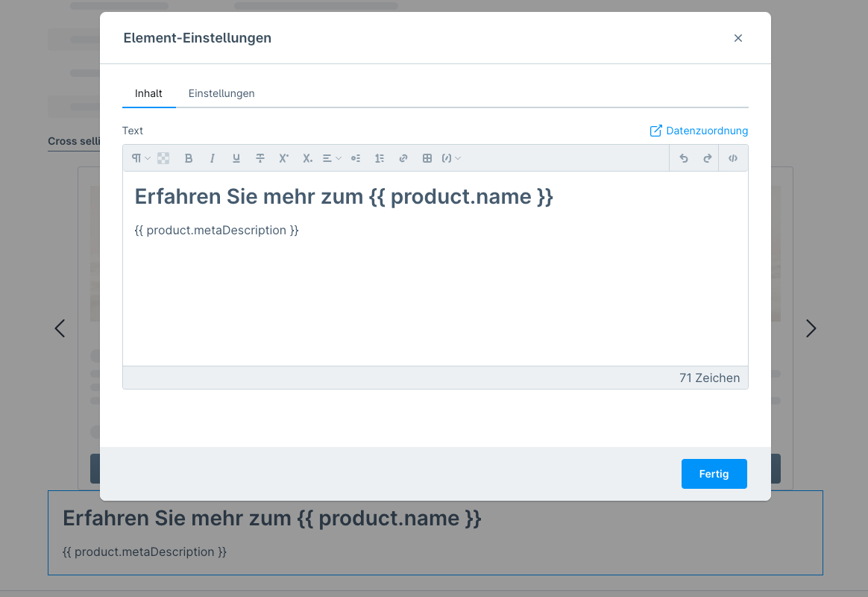Insert a table into the editor
Screen dimensions: 868x597
[x=427, y=158]
